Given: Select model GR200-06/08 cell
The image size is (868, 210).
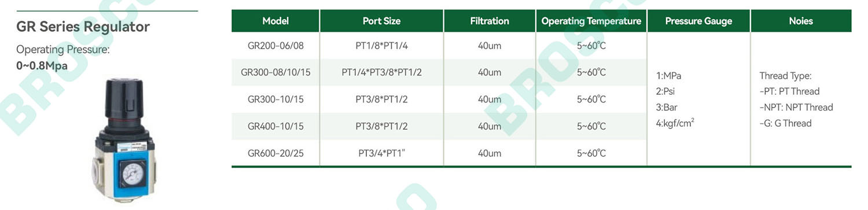Looking at the screenshot, I should click(x=275, y=45).
